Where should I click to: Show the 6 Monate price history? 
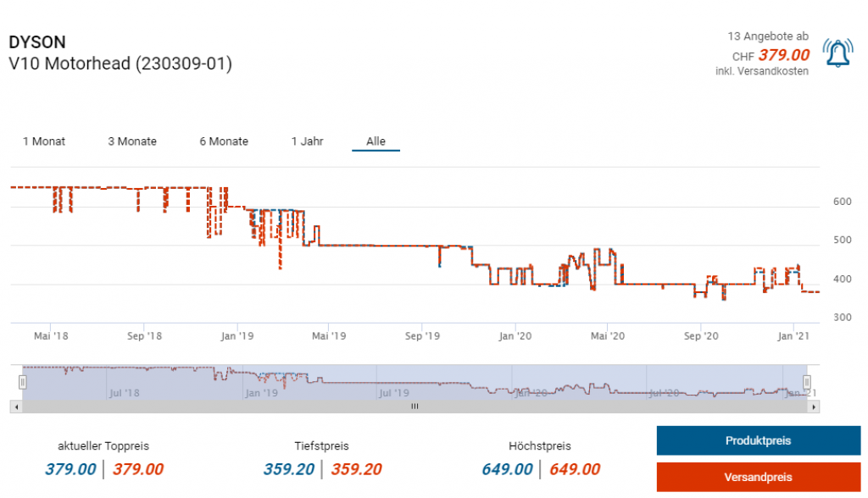tap(224, 141)
